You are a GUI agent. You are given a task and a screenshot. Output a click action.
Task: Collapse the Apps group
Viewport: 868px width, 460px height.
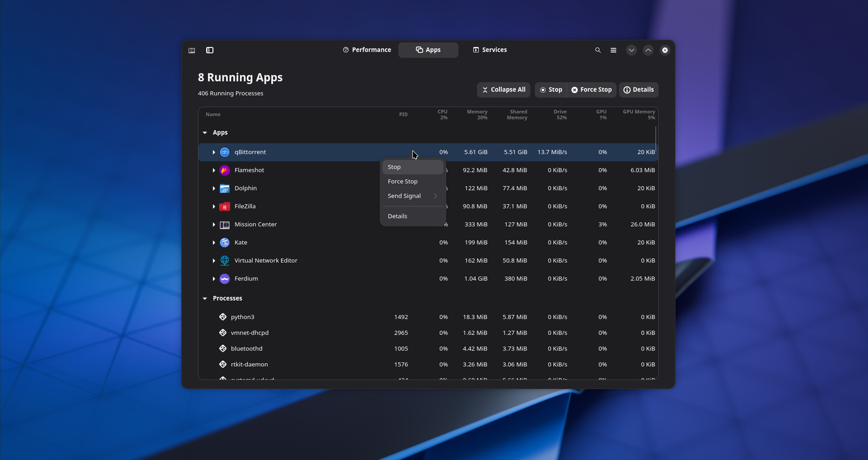205,133
